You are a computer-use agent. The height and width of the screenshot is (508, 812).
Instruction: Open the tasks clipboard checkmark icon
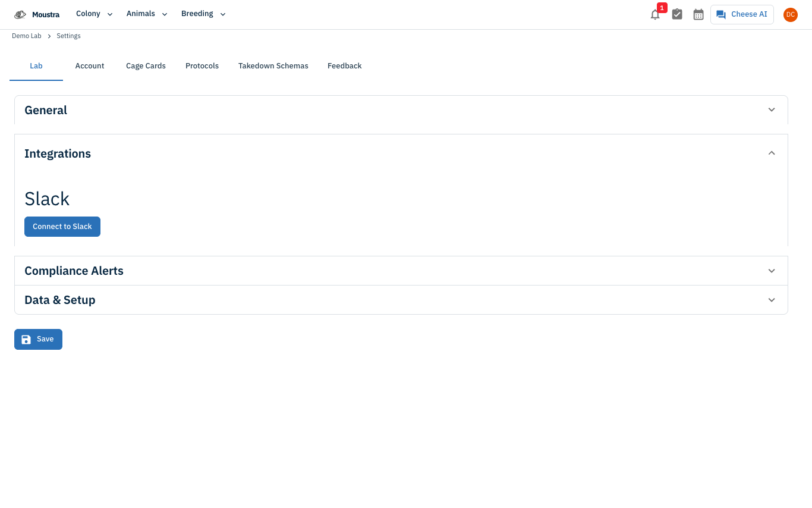[x=677, y=14]
